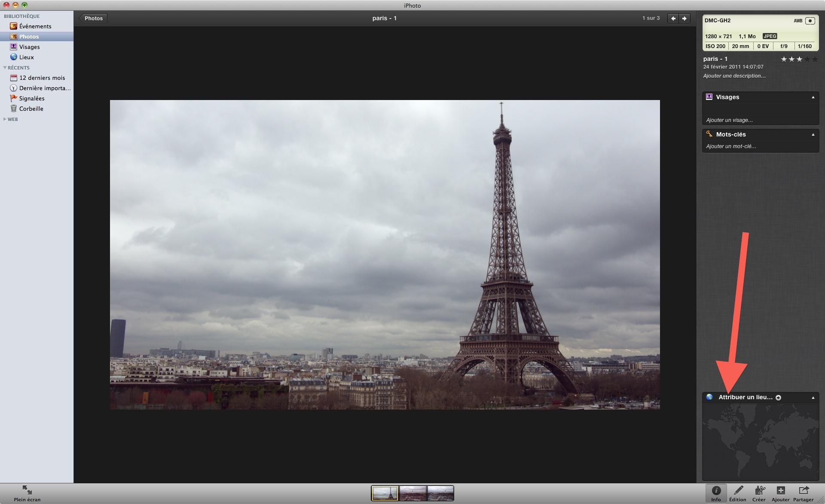825x504 pixels.
Task: Go to next photo with right arrow
Action: (684, 18)
